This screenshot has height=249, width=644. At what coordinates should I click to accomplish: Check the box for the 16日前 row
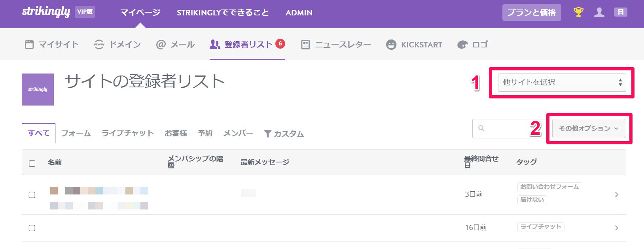point(32,228)
